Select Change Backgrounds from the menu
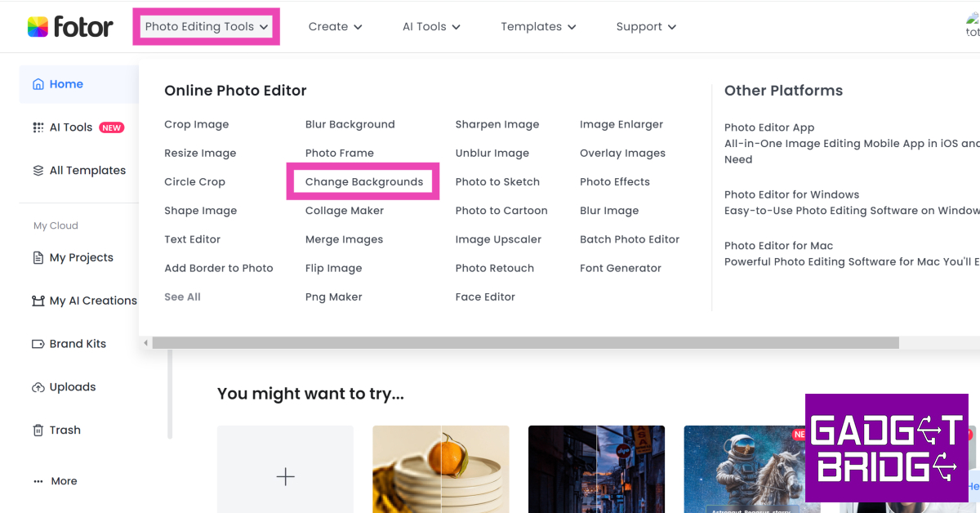 [x=363, y=182]
